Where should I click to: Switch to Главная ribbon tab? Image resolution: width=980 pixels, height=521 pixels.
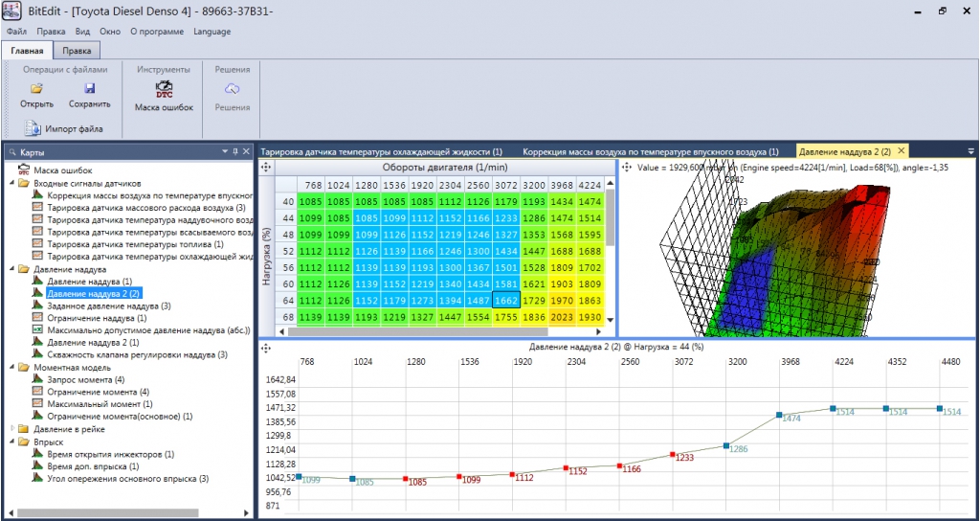click(x=27, y=51)
